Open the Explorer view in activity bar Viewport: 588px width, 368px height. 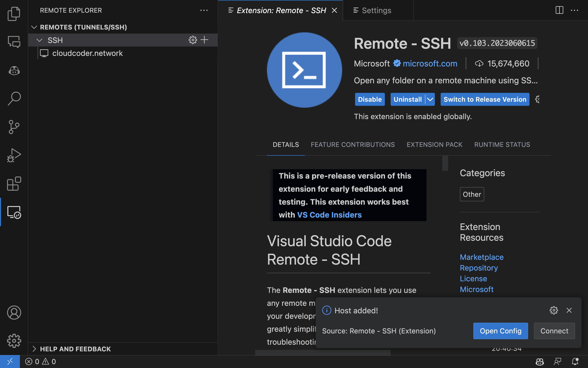coord(14,14)
